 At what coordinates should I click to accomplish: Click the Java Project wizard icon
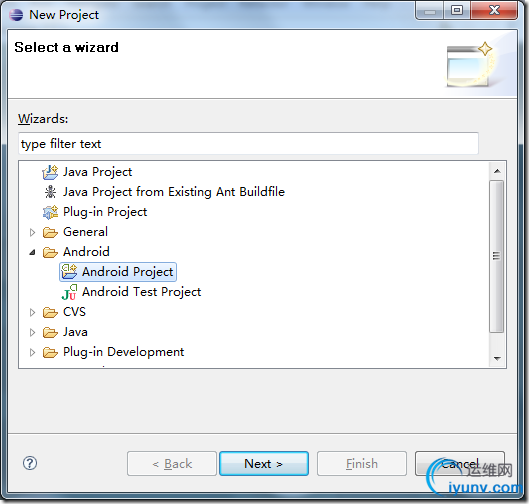tap(50, 172)
